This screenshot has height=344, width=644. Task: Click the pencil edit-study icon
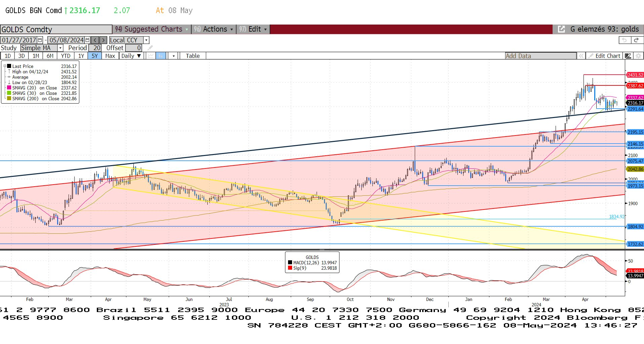pyautogui.click(x=150, y=48)
